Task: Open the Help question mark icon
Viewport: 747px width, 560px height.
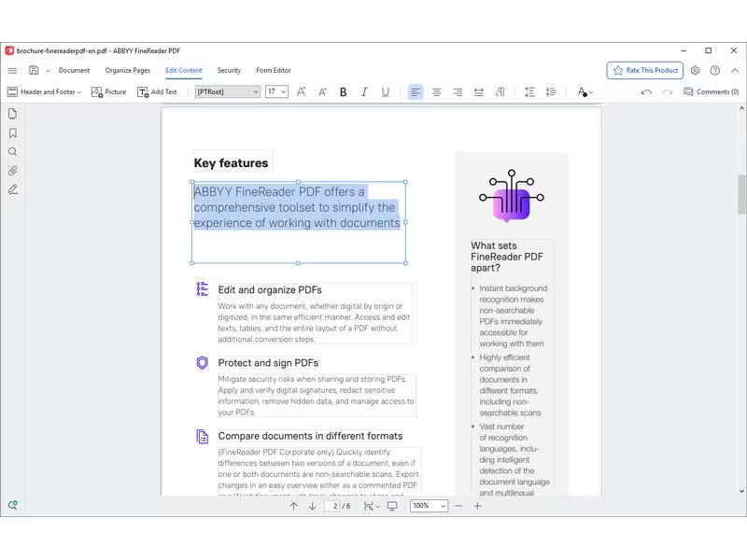Action: (715, 71)
